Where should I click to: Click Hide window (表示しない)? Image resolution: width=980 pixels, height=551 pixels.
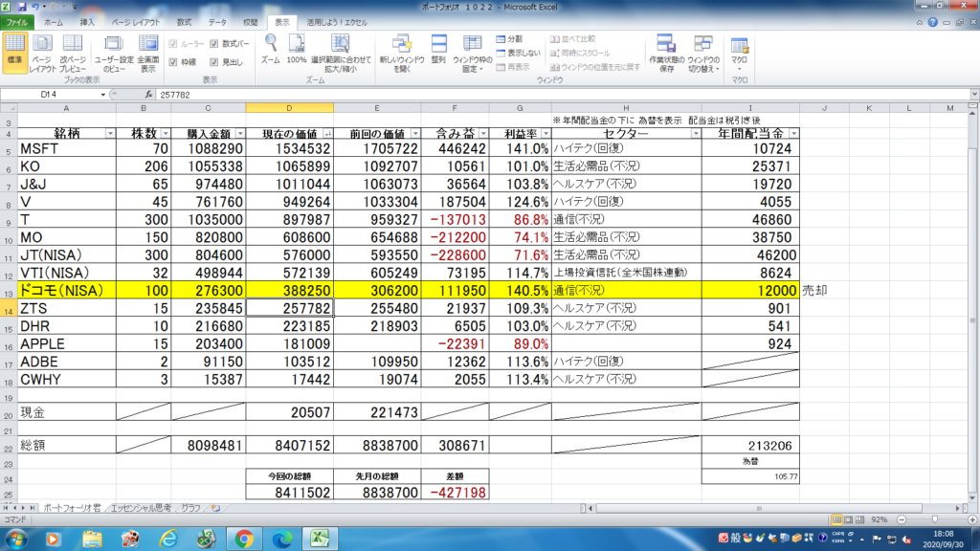(518, 54)
